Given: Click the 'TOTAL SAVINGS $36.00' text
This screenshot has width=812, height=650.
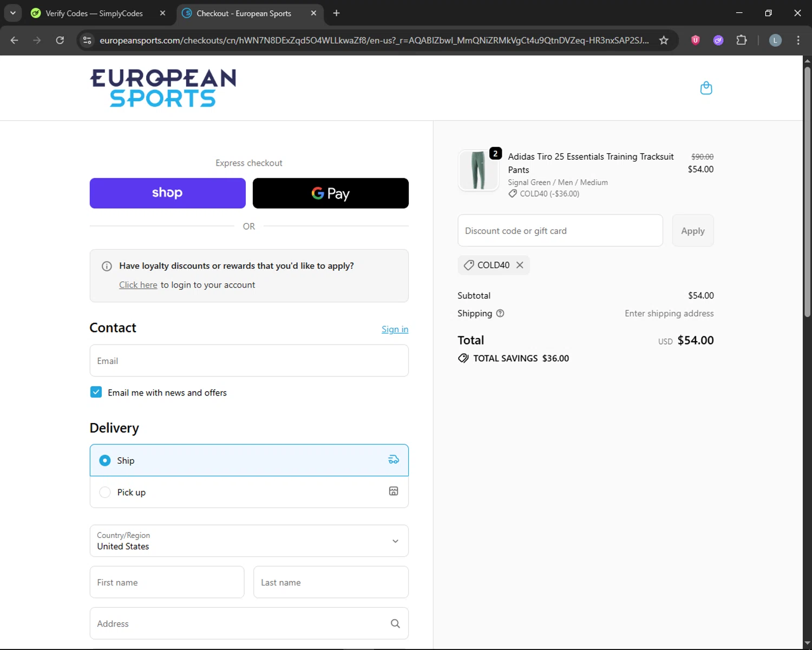Looking at the screenshot, I should 521,358.
